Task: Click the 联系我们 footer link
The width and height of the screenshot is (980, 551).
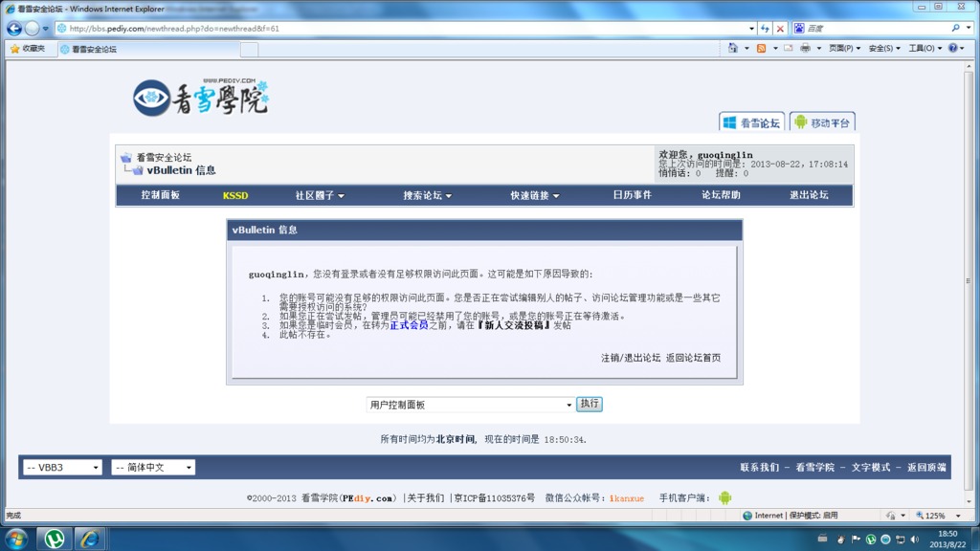Action: click(759, 467)
